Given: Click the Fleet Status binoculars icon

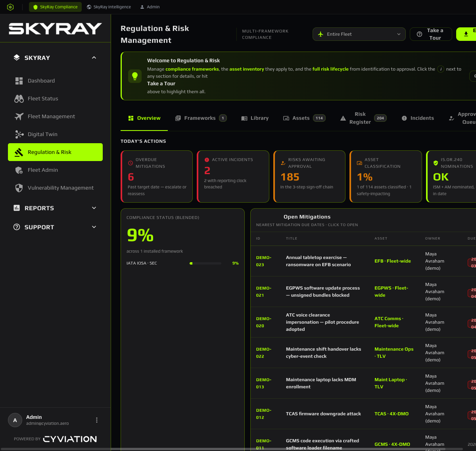Looking at the screenshot, I should click(x=19, y=98).
